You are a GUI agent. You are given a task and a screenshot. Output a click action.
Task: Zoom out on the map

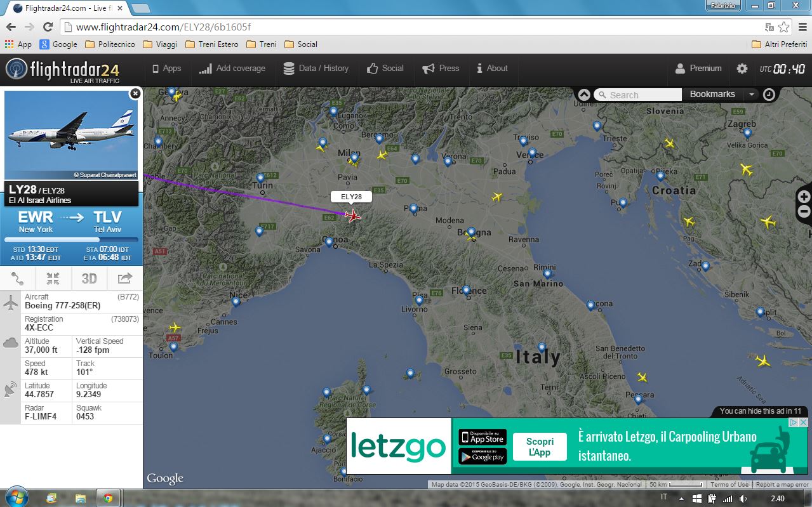[x=804, y=211]
